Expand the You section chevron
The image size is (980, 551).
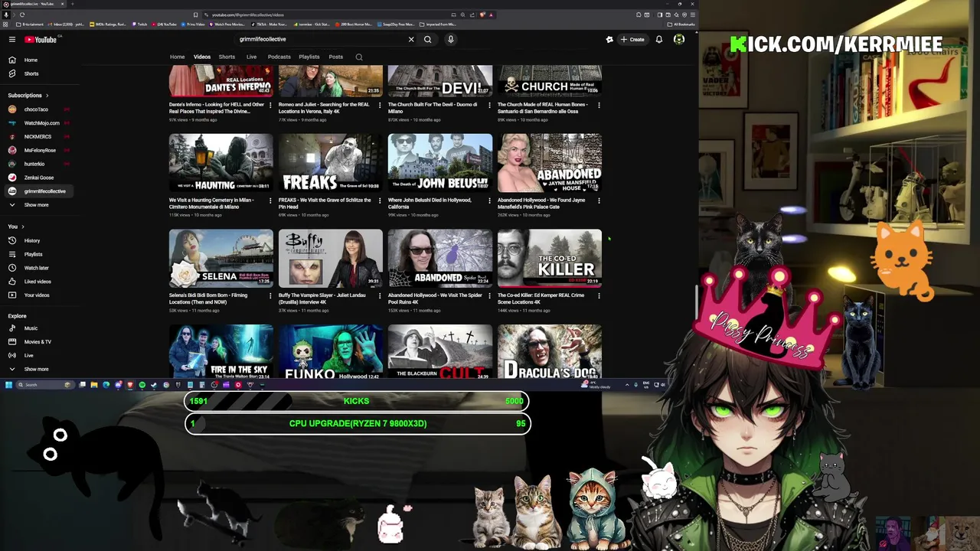click(23, 227)
